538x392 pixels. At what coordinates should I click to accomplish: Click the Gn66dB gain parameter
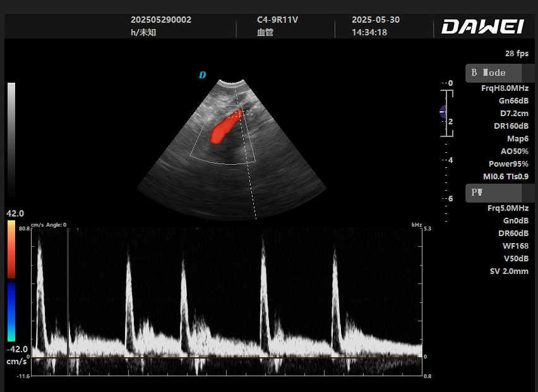[x=513, y=101]
